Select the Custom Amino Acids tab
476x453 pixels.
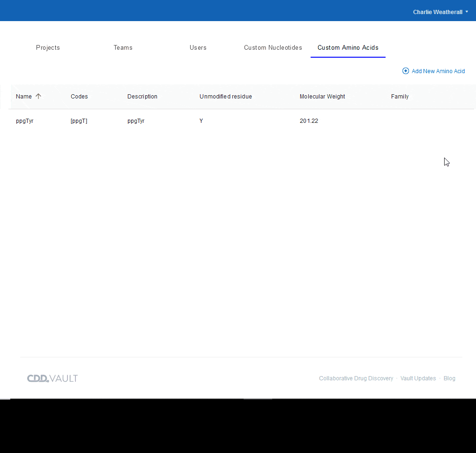[348, 48]
